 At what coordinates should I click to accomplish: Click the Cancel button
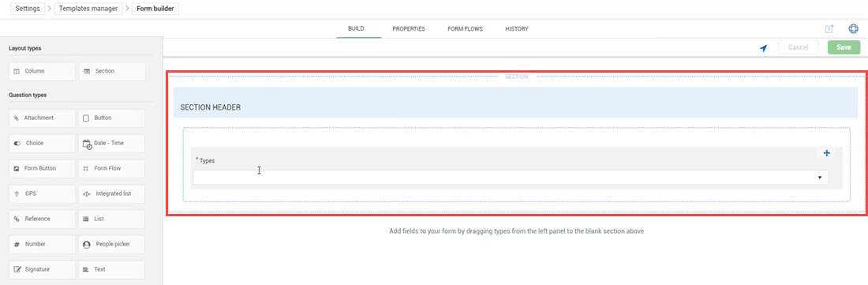pyautogui.click(x=799, y=47)
